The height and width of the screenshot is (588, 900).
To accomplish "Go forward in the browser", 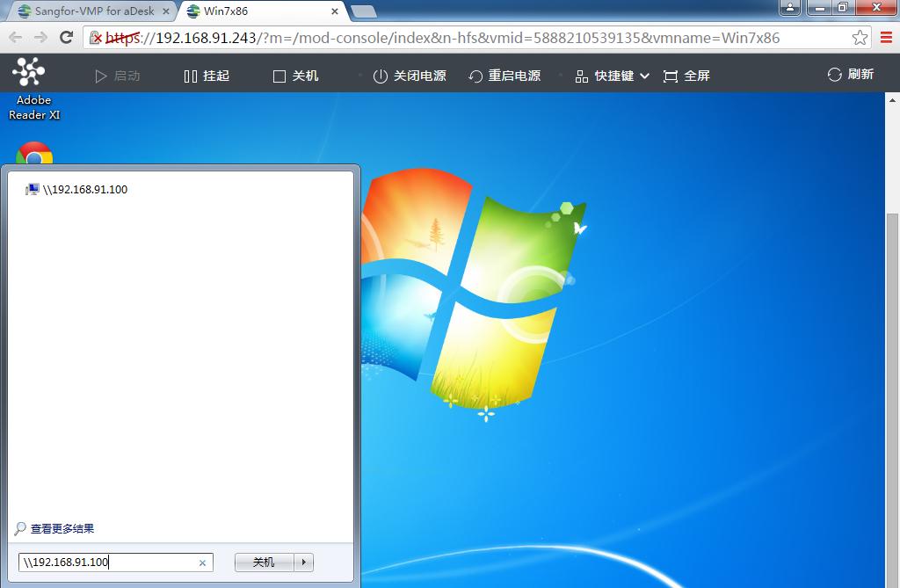I will pyautogui.click(x=40, y=38).
